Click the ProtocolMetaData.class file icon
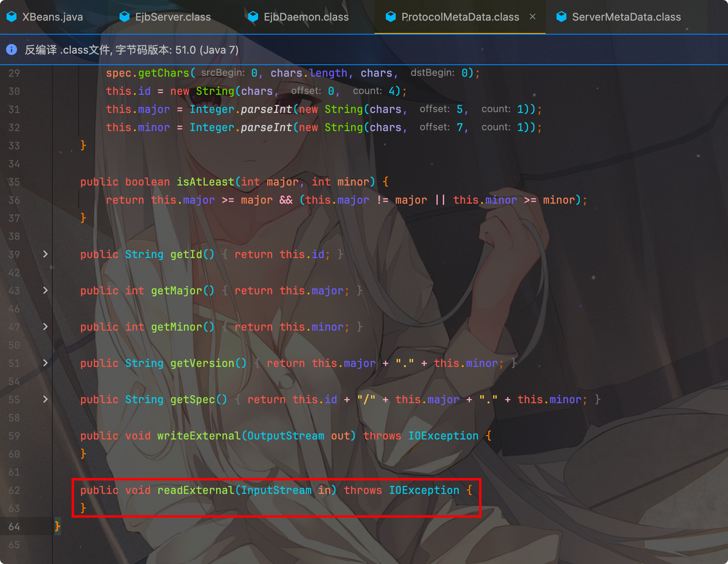The width and height of the screenshot is (728, 564). pos(390,16)
